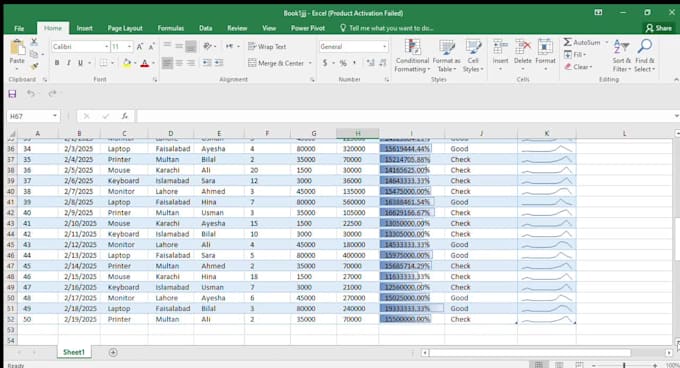Viewport: 680px width, 368px height.
Task: Click the Increase Indent icon
Action: pos(219,63)
